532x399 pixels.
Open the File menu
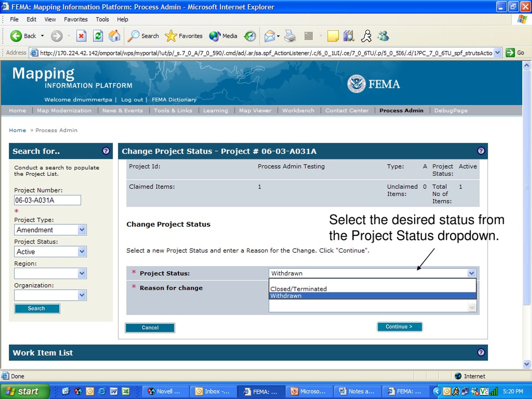14,19
